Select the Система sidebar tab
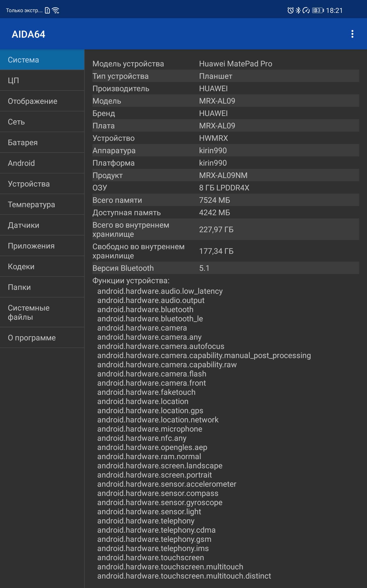367x588 pixels. point(42,60)
